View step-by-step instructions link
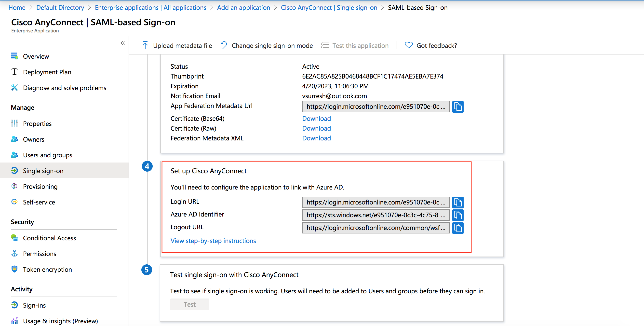 click(213, 241)
